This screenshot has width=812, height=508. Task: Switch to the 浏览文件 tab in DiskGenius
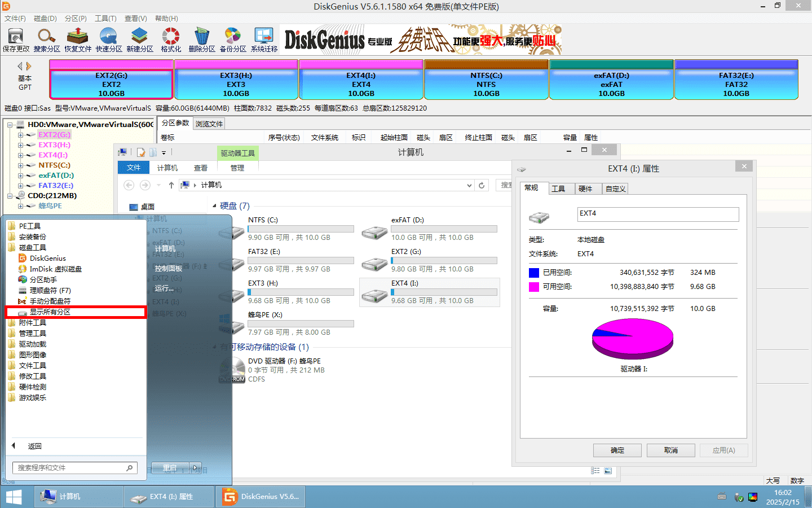[x=209, y=124]
